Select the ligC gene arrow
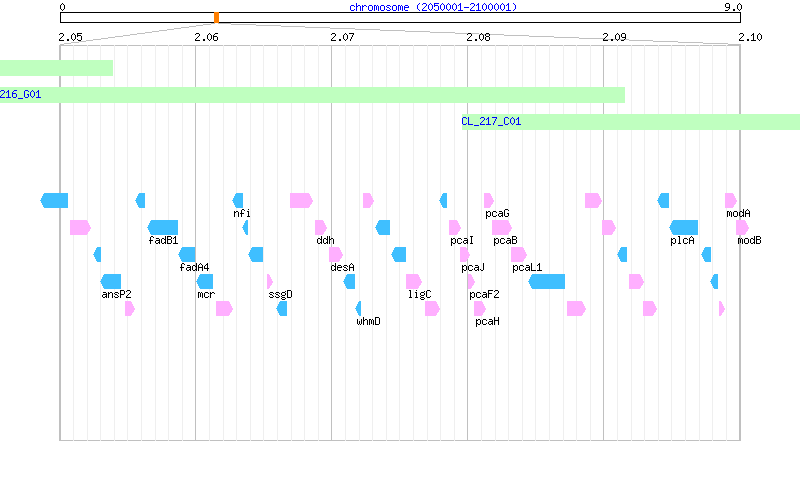800x500 pixels. click(x=414, y=282)
